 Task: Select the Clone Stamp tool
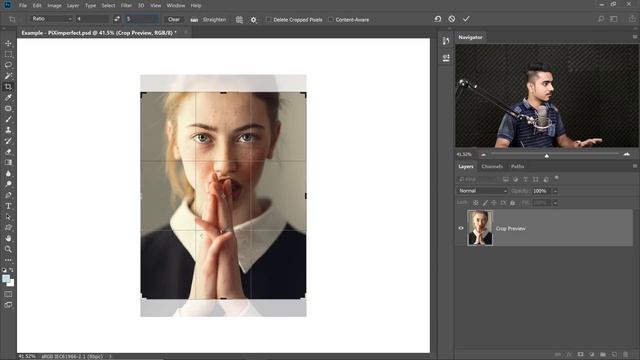[8, 130]
